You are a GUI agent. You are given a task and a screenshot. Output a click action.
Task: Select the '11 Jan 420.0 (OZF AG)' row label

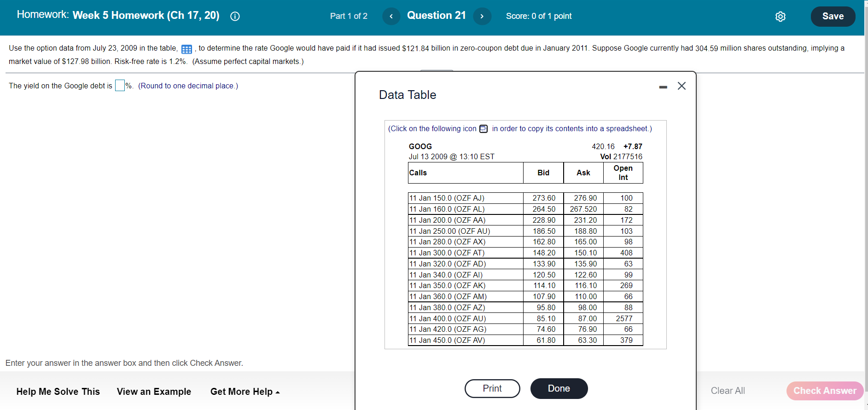coord(448,329)
